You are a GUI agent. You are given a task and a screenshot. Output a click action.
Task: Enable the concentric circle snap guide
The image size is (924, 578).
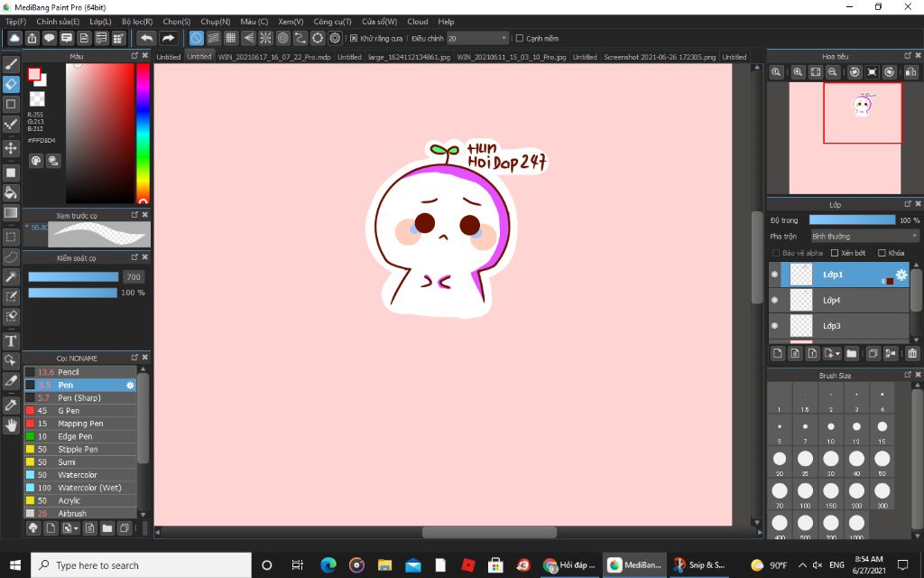click(282, 38)
